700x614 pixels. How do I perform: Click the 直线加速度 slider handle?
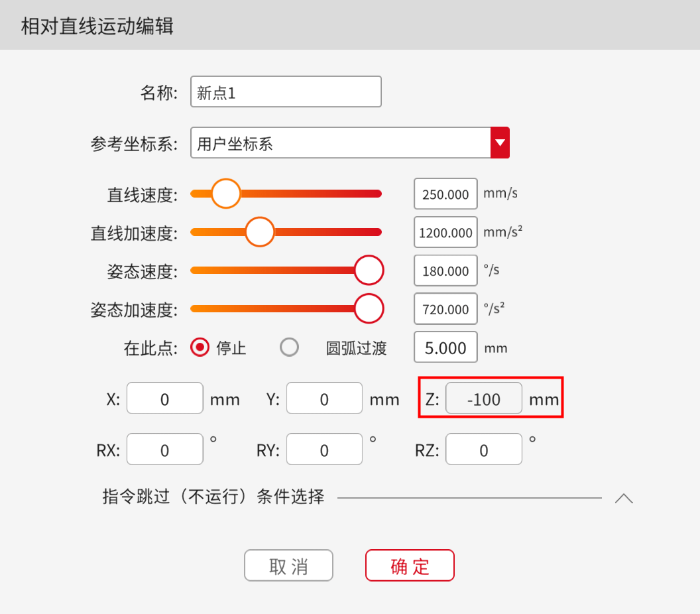[x=260, y=232]
